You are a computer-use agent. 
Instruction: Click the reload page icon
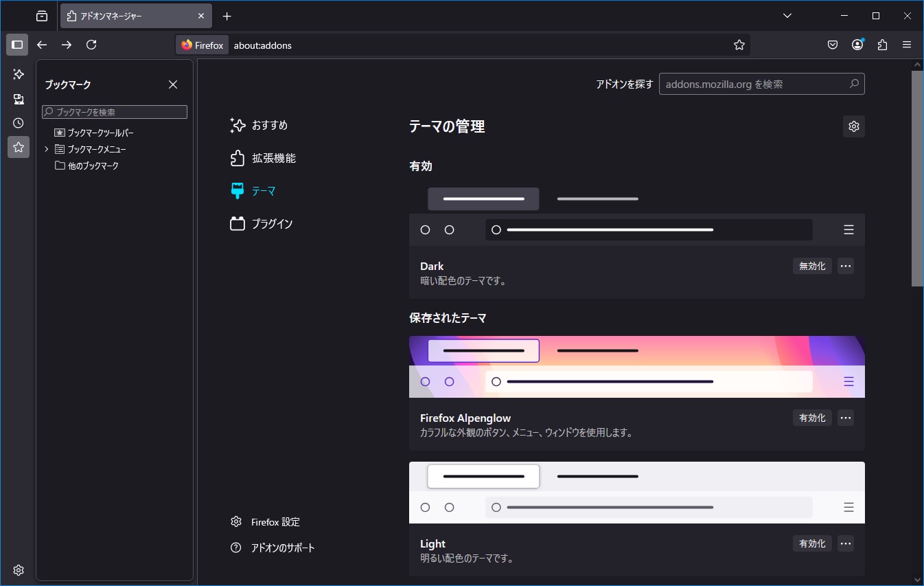[x=91, y=45]
